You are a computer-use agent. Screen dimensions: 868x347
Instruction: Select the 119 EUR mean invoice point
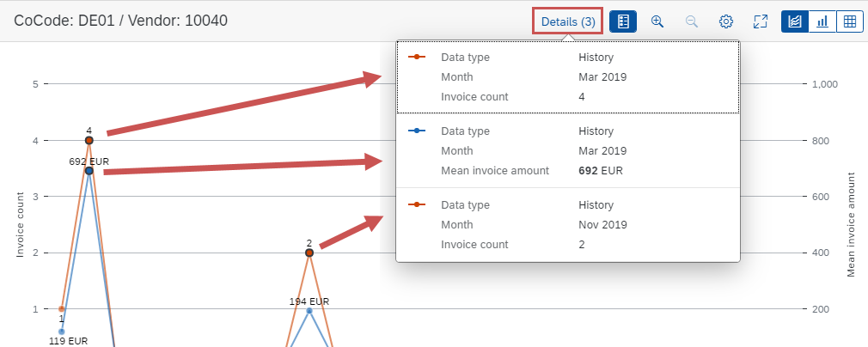[x=61, y=332]
